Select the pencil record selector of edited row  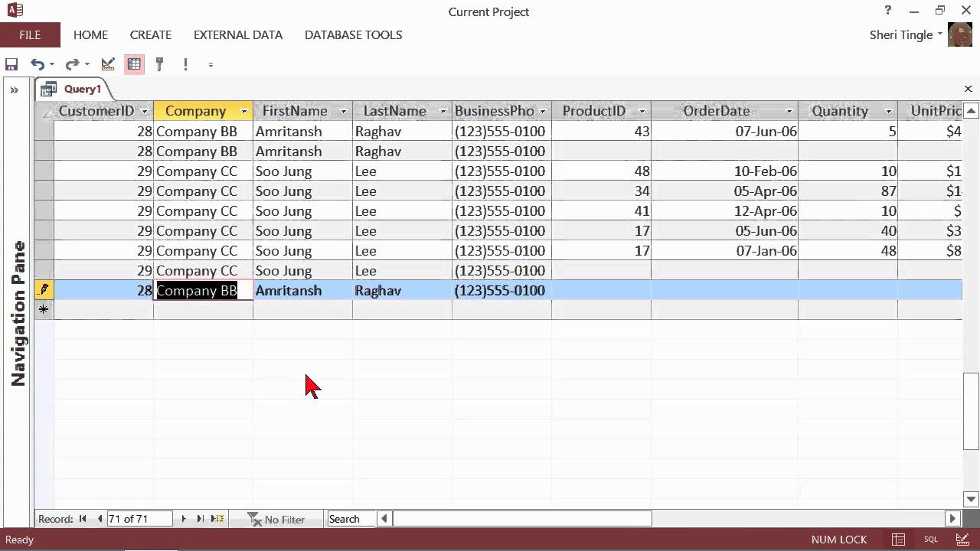tap(44, 290)
